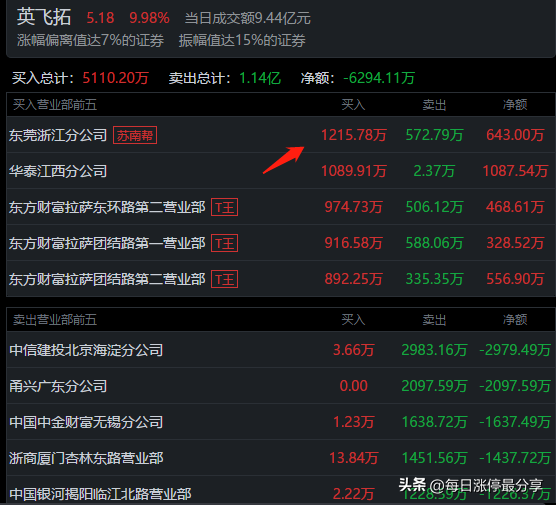This screenshot has width=556, height=505.
Task: Click buy amount 3.66万
Action: pos(354,350)
